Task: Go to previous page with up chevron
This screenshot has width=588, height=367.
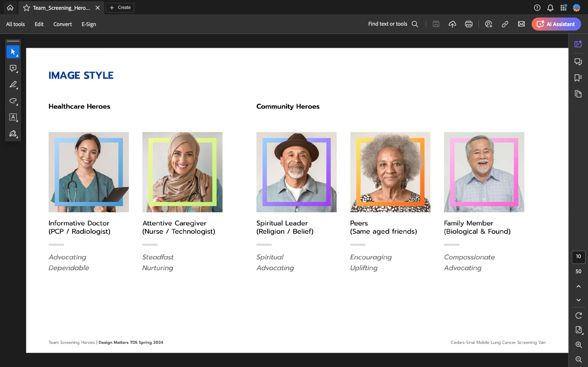Action: (579, 286)
